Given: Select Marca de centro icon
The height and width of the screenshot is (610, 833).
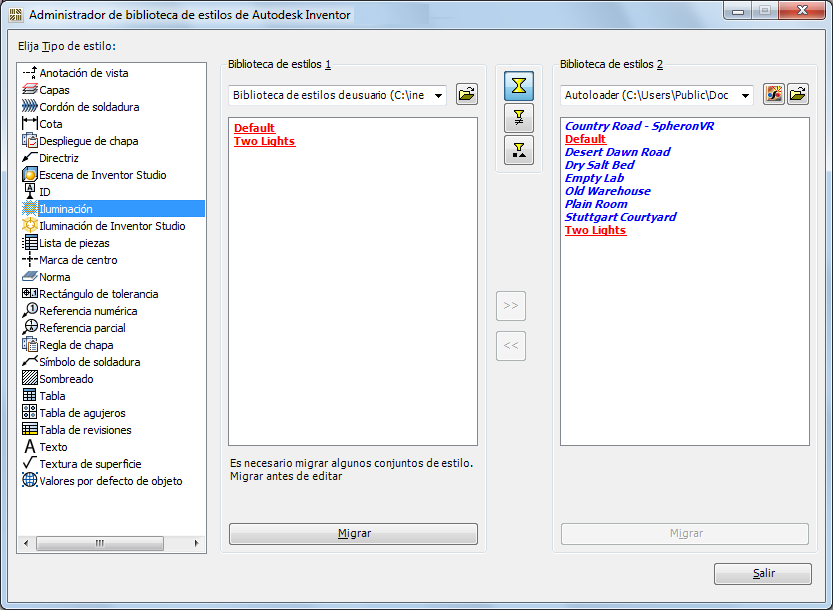Looking at the screenshot, I should [30, 260].
